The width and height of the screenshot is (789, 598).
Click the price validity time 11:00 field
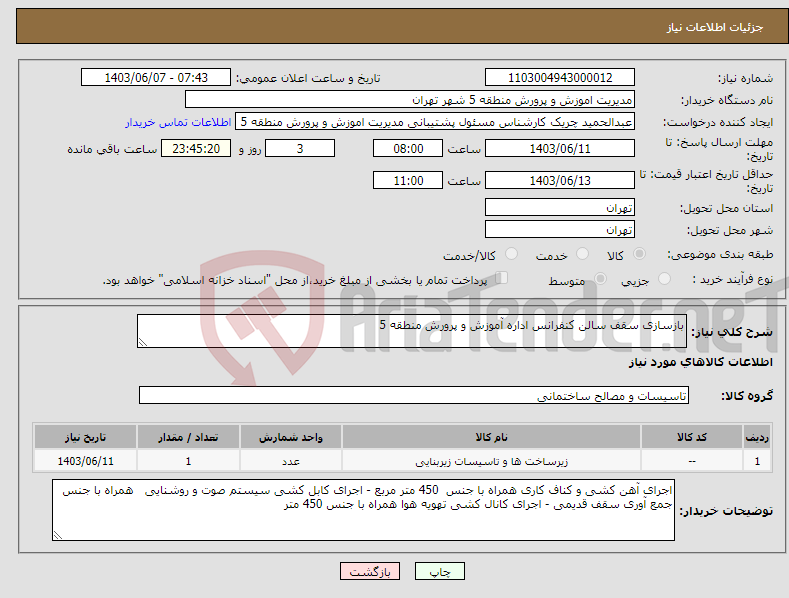click(408, 180)
